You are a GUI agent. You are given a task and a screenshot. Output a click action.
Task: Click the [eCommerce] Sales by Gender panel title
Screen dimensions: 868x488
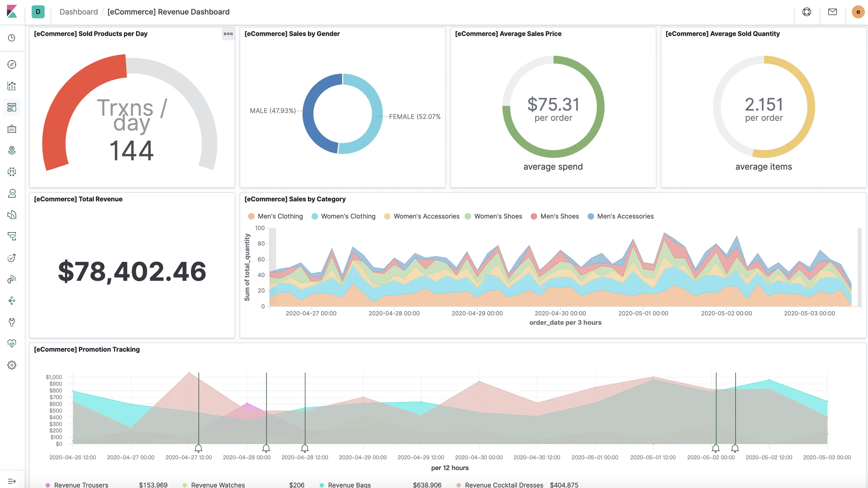pyautogui.click(x=292, y=34)
